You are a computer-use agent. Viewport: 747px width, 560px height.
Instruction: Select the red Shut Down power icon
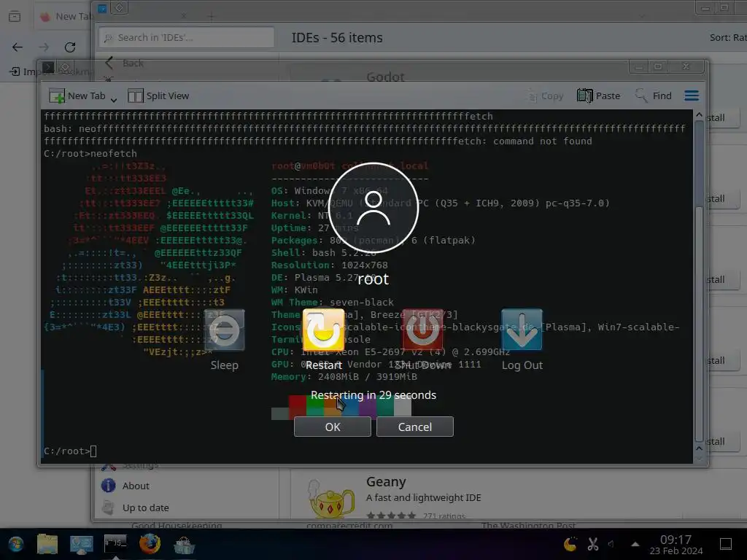tap(422, 330)
